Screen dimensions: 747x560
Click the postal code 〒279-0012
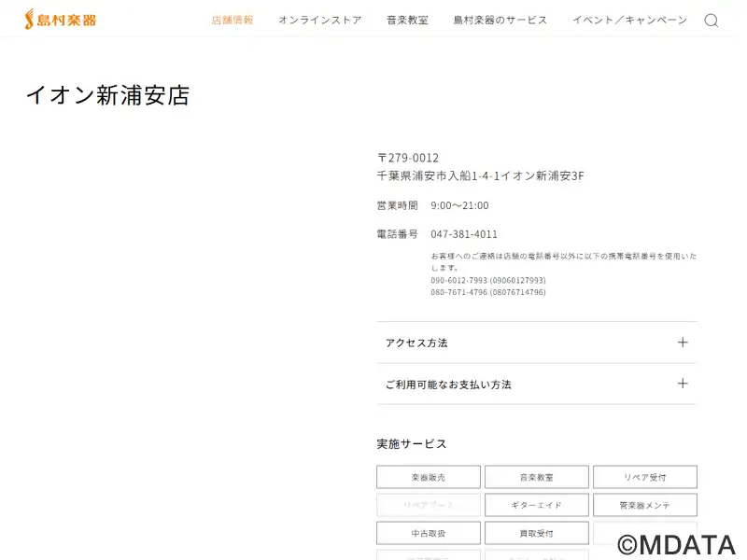pos(408,158)
